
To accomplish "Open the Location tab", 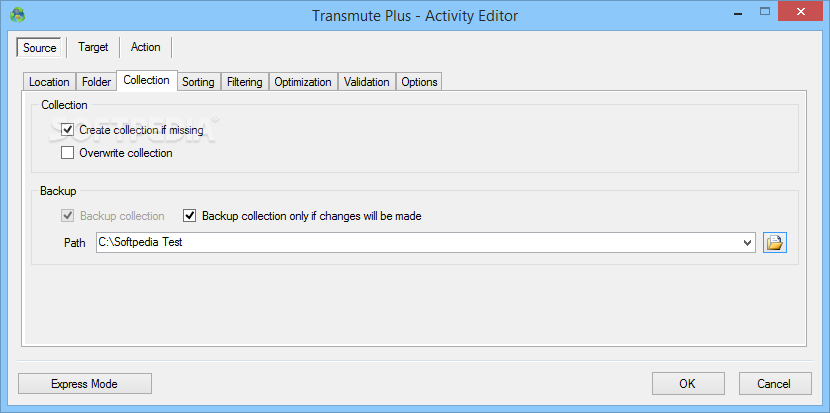I will (x=49, y=82).
